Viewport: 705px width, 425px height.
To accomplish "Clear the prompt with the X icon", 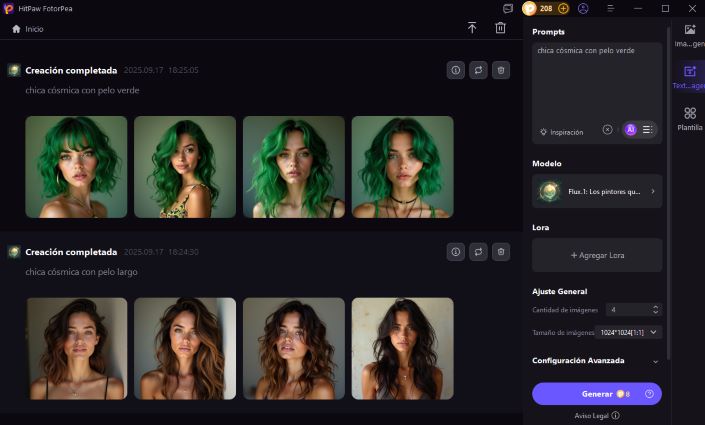I will (607, 130).
